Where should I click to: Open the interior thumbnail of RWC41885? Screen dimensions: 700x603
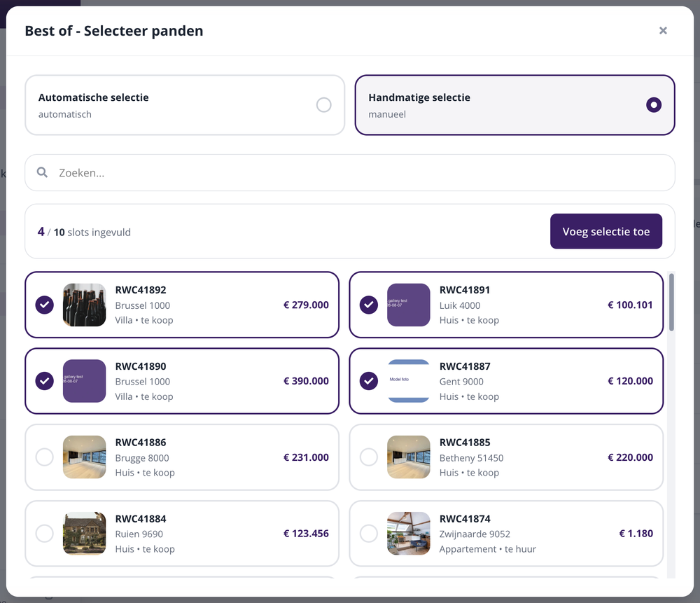[409, 457]
